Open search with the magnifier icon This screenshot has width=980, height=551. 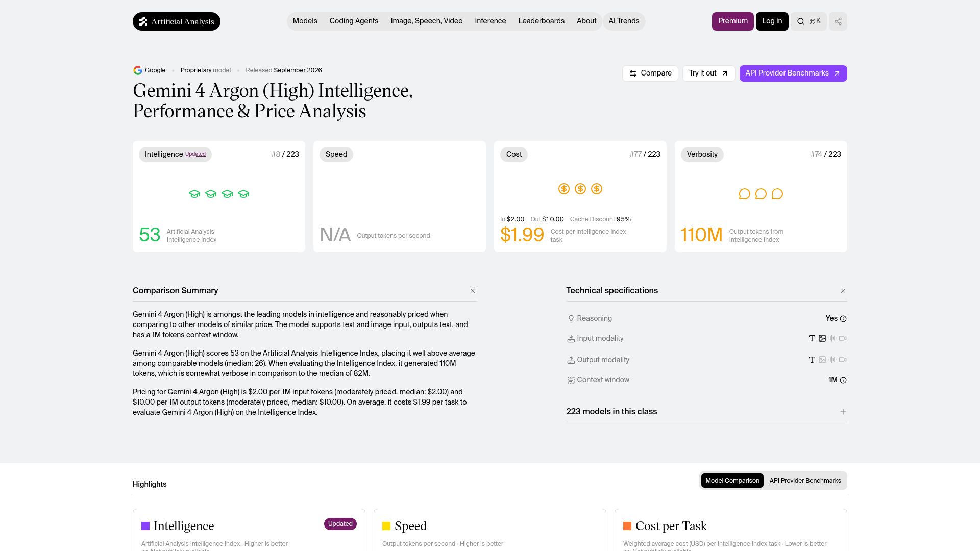tap(801, 21)
